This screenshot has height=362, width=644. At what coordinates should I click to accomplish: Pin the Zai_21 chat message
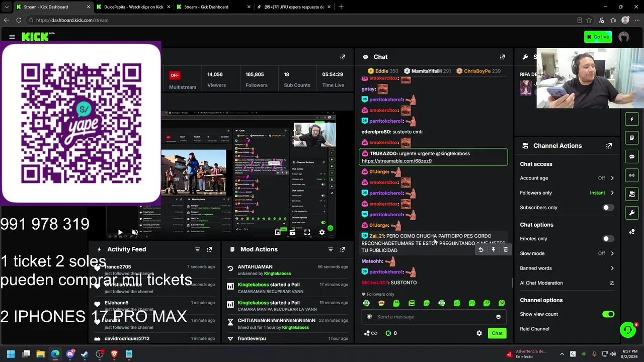tap(493, 250)
